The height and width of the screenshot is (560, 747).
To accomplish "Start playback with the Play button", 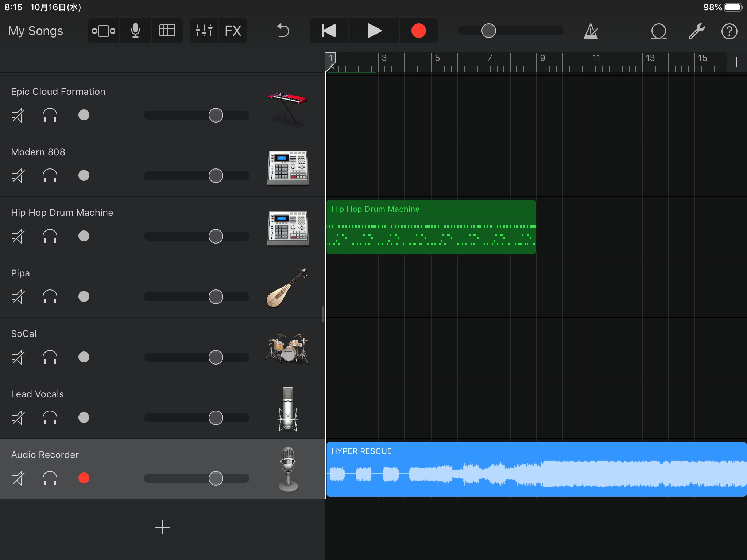I will pos(374,31).
